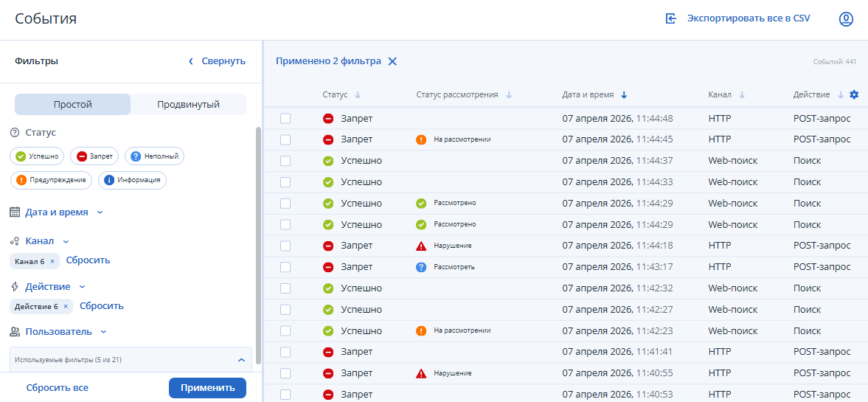
Task: Check the row at 11:41:41
Action: tap(285, 352)
